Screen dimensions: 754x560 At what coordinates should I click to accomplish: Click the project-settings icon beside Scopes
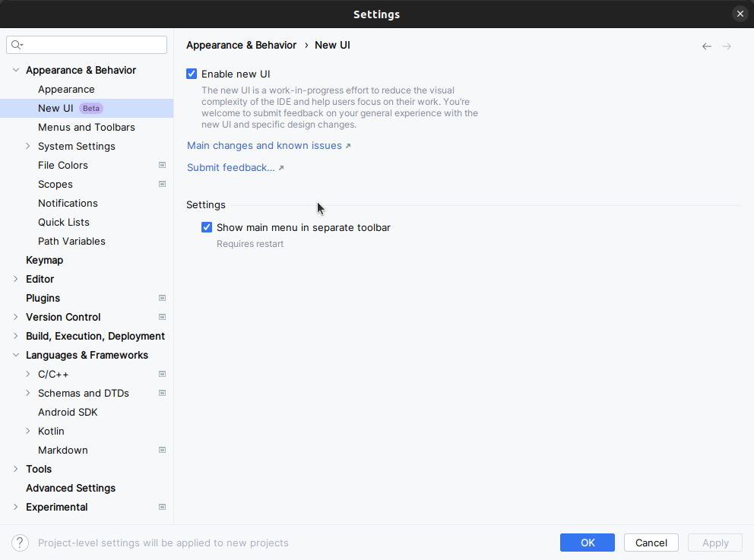coord(162,184)
